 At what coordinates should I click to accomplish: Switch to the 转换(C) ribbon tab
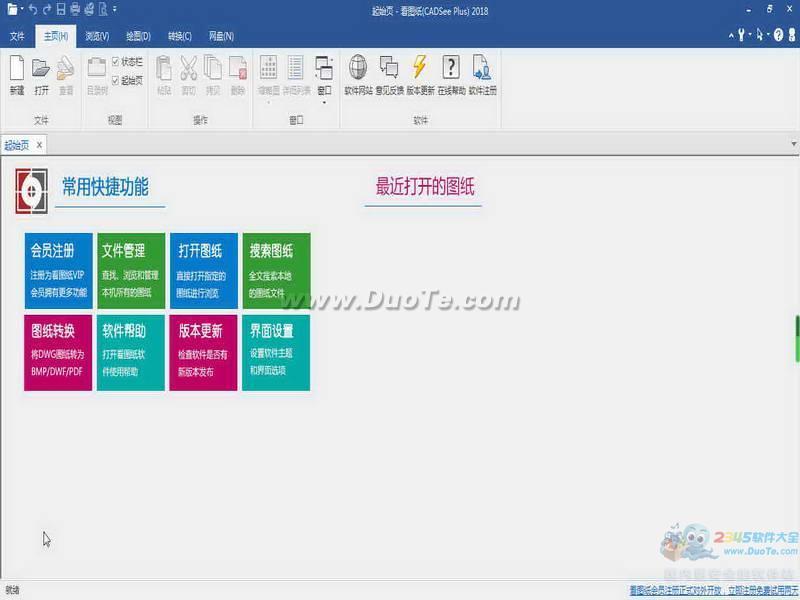[180, 36]
